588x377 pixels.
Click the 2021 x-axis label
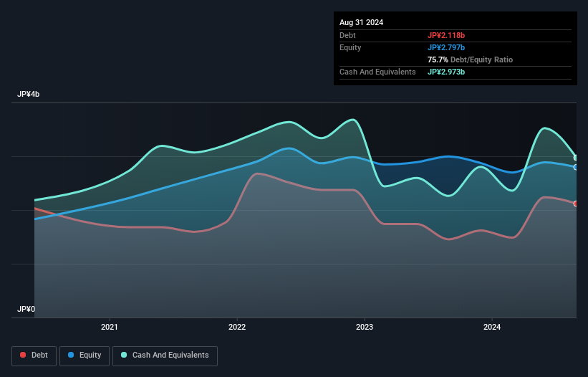[110, 327]
